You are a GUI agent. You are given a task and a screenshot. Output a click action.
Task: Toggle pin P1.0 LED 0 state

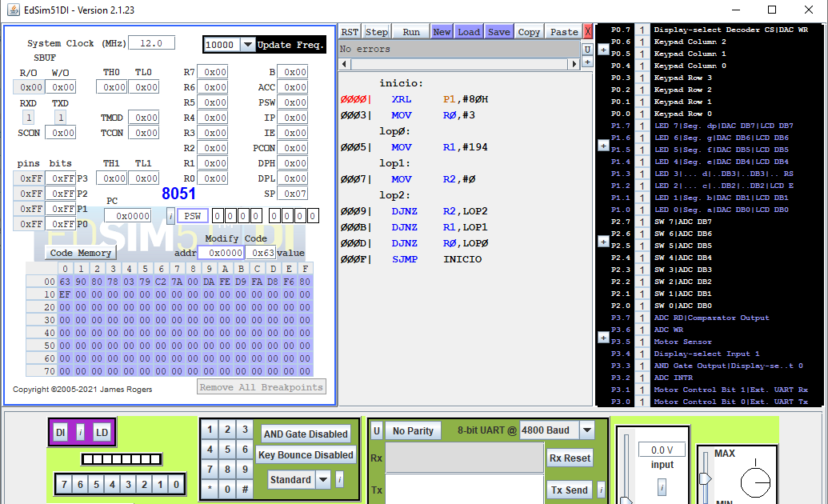click(643, 210)
